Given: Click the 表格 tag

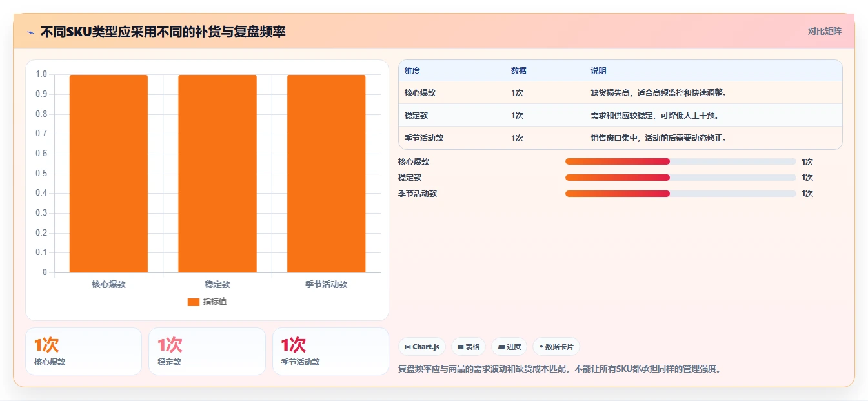Looking at the screenshot, I should (469, 347).
